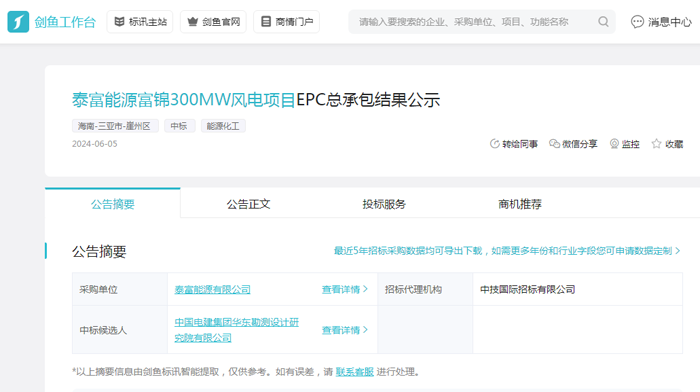Open the 剑鱼官网 button
The image size is (700, 392).
(213, 21)
